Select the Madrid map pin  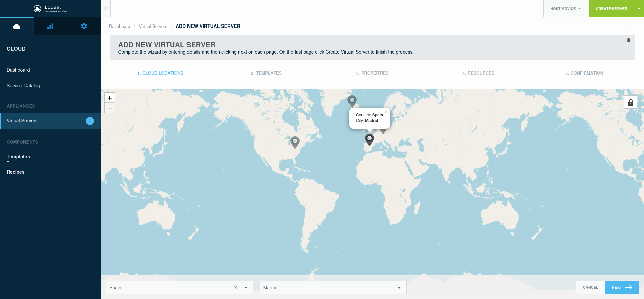tap(369, 139)
